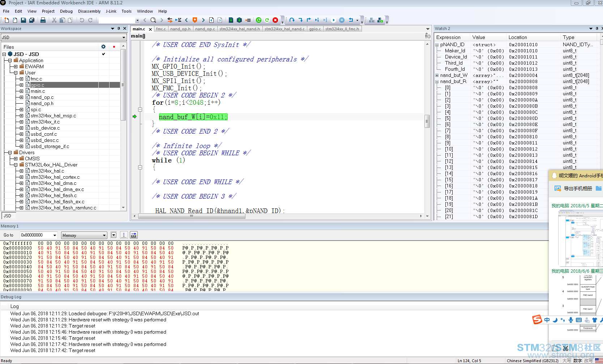Open the Disassembly menu

pyautogui.click(x=89, y=11)
